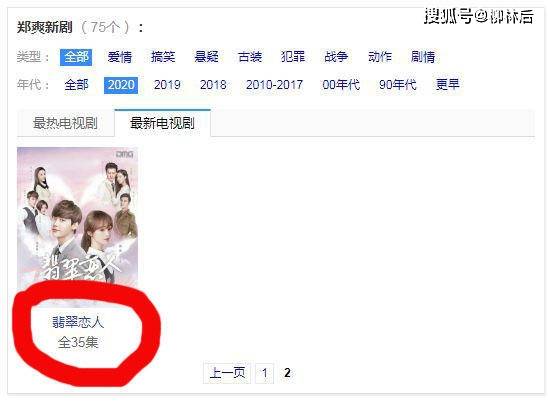Select the 剧情 genre filter

point(423,57)
